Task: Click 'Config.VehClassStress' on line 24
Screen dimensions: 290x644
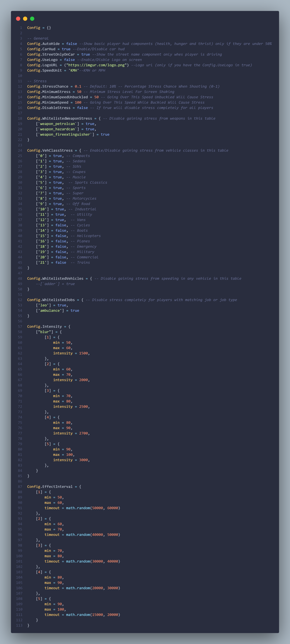Action: point(50,151)
